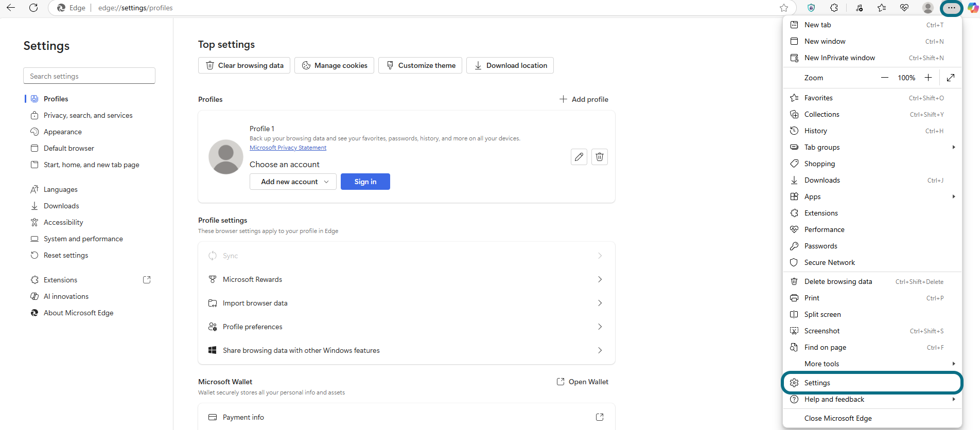Open Passwords menu entry
Viewport: 980px width, 430px height.
872,246
